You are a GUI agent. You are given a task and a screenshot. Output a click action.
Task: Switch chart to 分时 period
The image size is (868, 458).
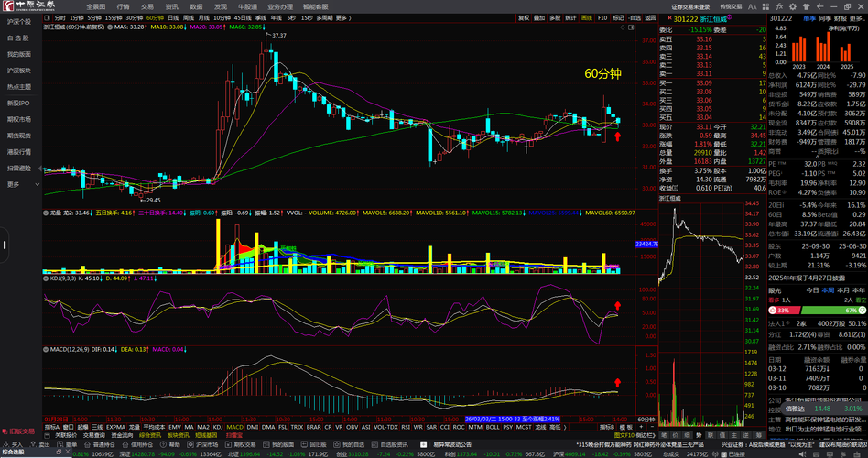click(x=60, y=17)
